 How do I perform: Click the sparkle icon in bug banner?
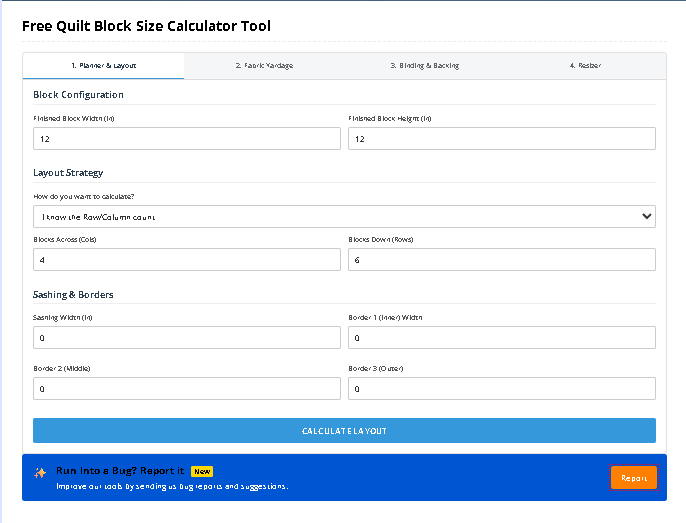40,472
